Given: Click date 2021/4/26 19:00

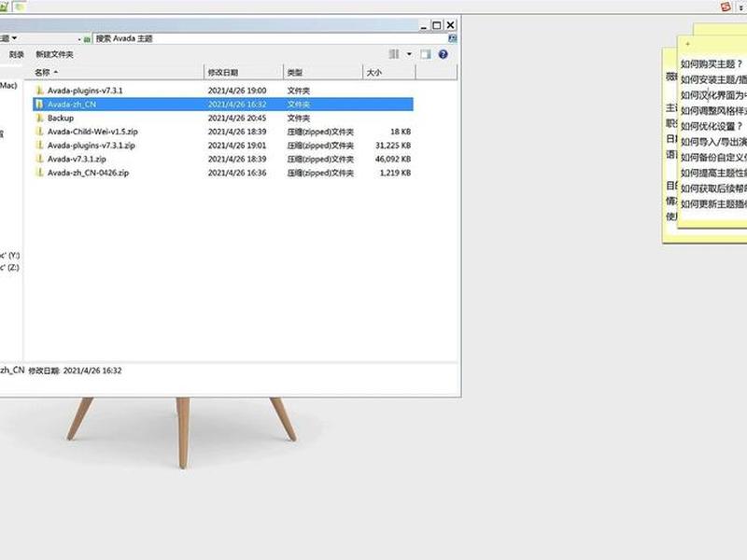Looking at the screenshot, I should tap(237, 91).
